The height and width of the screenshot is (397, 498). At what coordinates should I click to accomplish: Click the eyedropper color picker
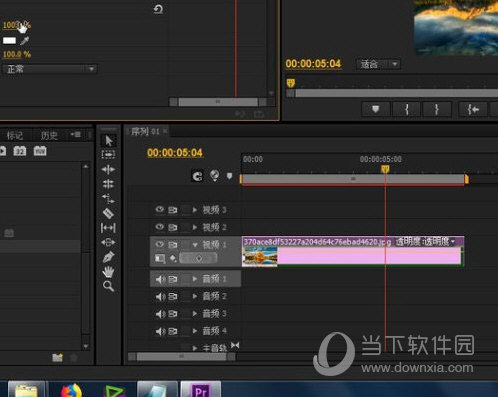[25, 41]
